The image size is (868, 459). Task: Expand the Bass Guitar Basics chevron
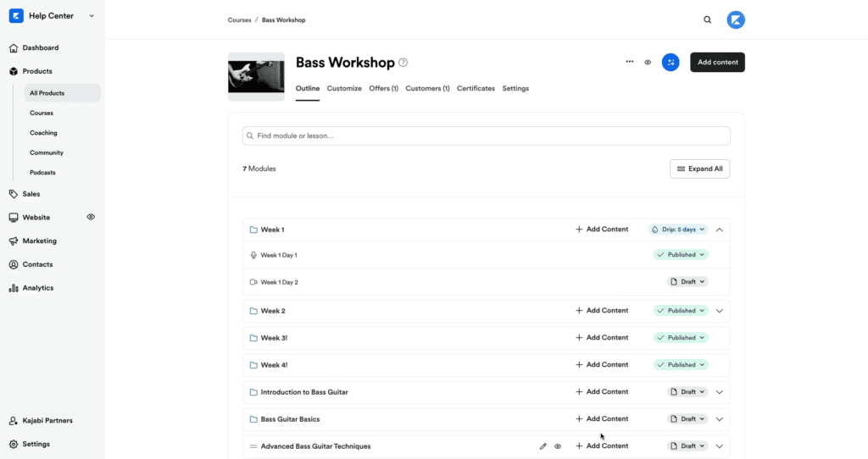tap(720, 419)
